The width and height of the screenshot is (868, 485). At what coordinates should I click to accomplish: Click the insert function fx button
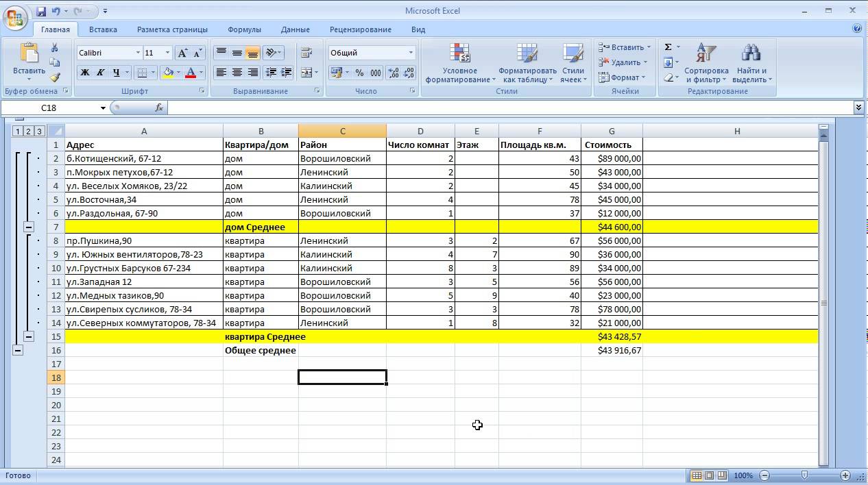tap(159, 108)
